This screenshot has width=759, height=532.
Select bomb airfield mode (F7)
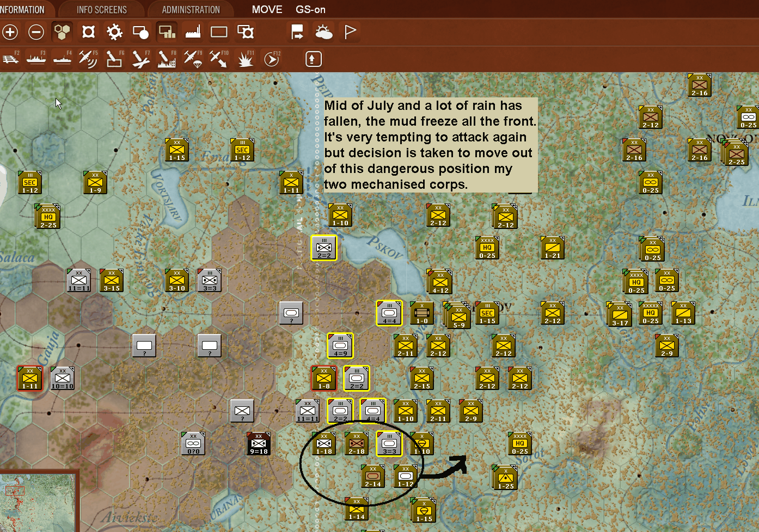[x=140, y=58]
